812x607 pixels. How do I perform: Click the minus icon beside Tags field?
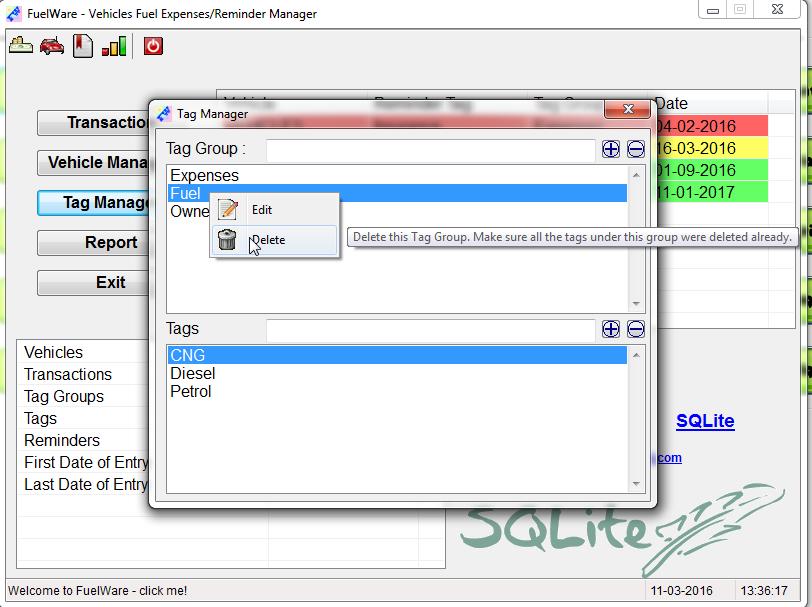pos(636,329)
